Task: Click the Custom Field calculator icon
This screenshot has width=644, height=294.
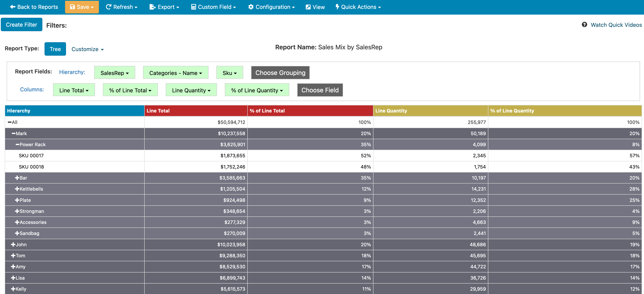Action: [x=193, y=7]
